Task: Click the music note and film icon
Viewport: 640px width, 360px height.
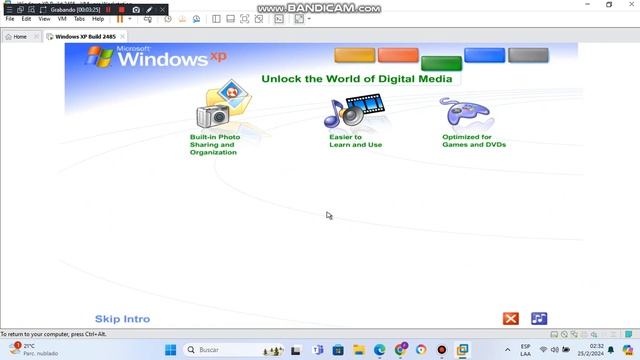Action: click(354, 110)
